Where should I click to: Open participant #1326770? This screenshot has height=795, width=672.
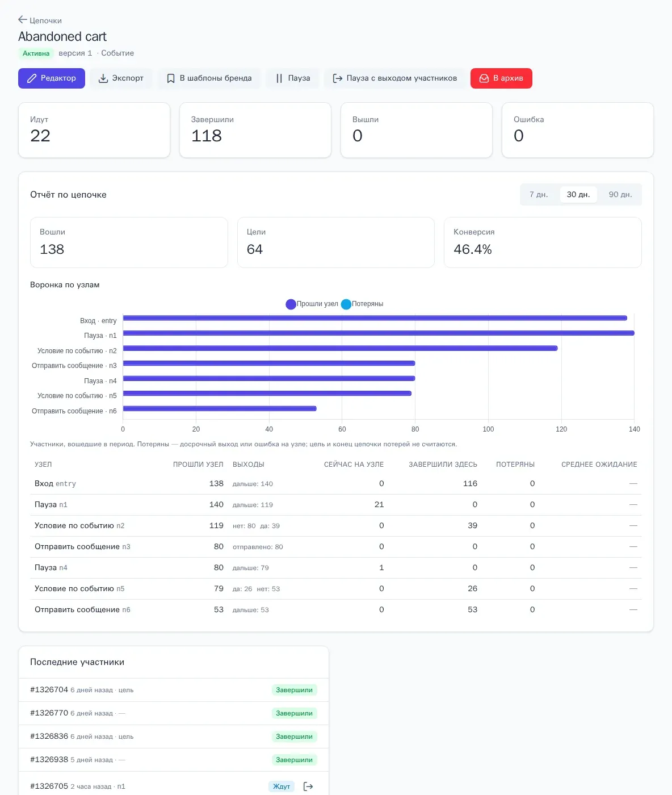coord(49,713)
